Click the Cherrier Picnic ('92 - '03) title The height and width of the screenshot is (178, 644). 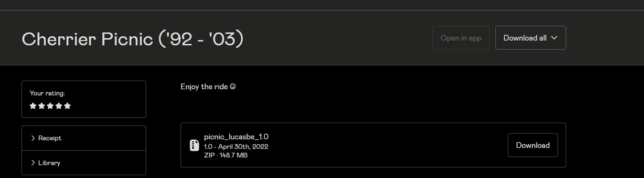point(133,39)
